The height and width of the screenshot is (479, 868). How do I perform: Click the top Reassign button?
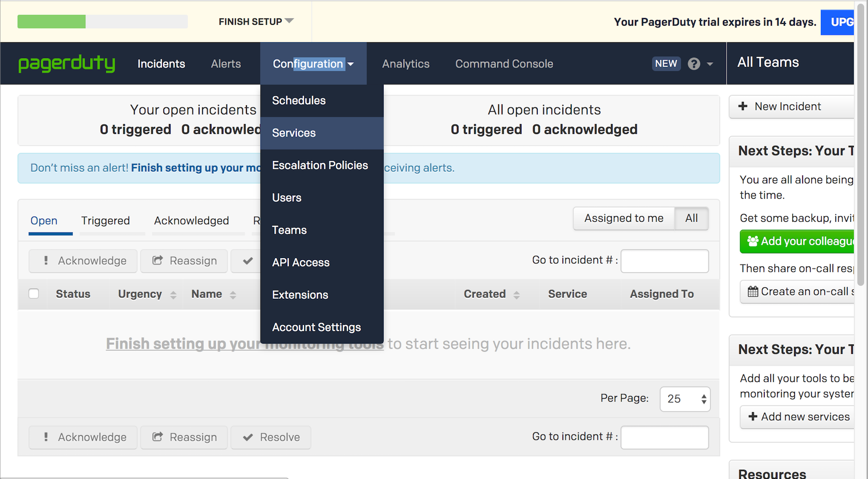point(184,261)
